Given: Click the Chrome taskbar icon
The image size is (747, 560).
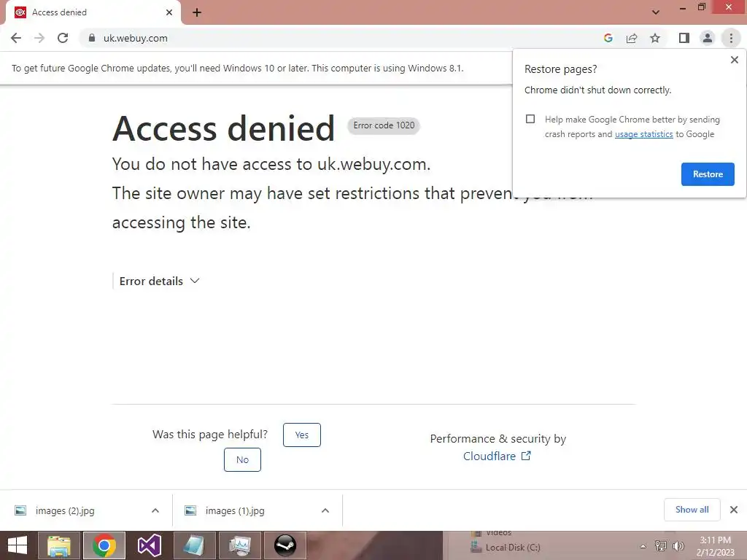Looking at the screenshot, I should [x=104, y=545].
